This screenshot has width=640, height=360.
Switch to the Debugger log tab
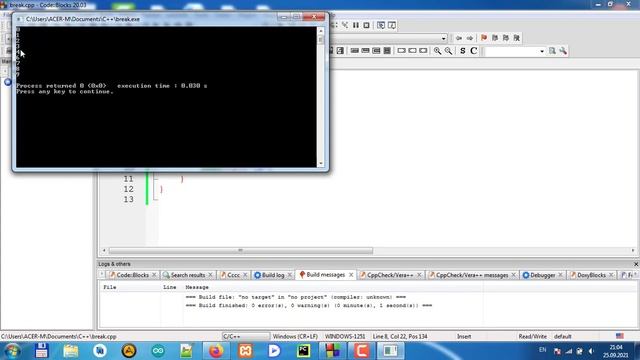tap(542, 275)
